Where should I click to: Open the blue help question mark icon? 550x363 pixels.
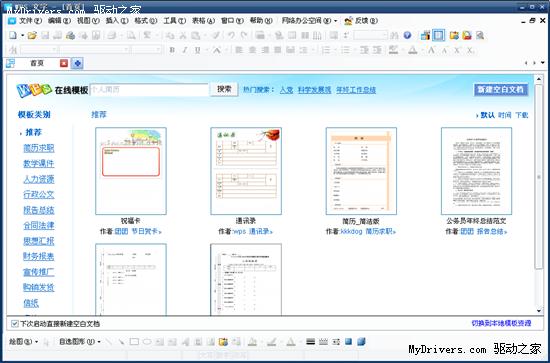[x=407, y=35]
